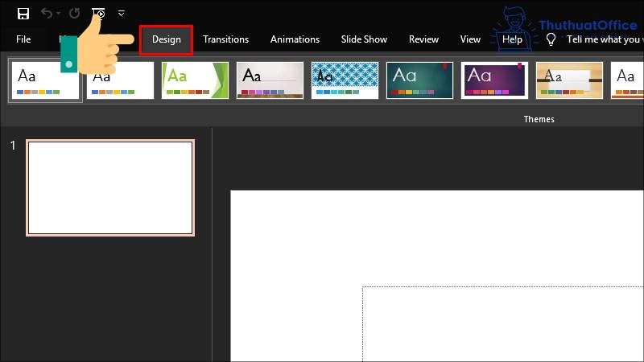
Task: Apply the purple Ion Boardroom theme
Action: pos(494,80)
